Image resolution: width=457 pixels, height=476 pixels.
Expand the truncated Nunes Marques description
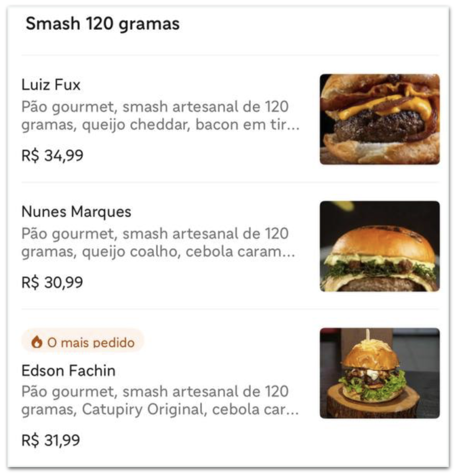tap(158, 243)
